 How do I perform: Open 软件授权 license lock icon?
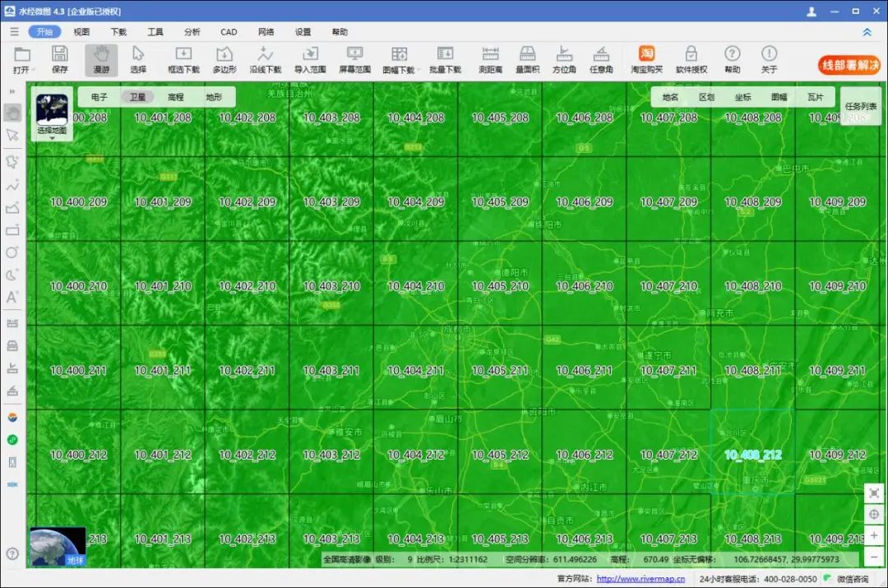click(x=691, y=59)
